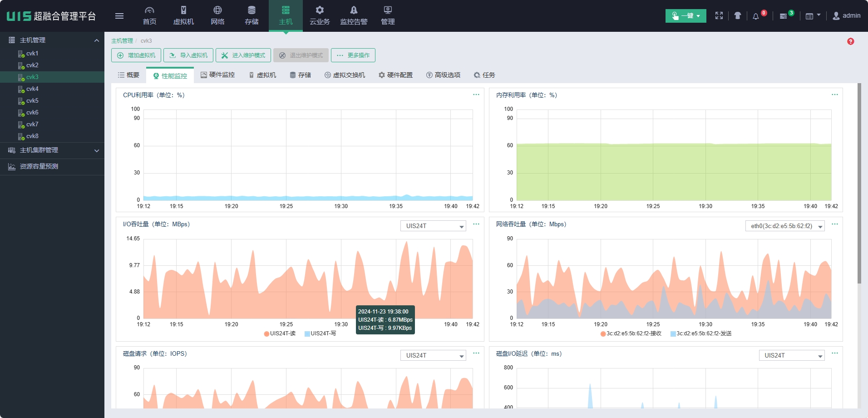Open memory utilization chart options ellipsis

834,95
